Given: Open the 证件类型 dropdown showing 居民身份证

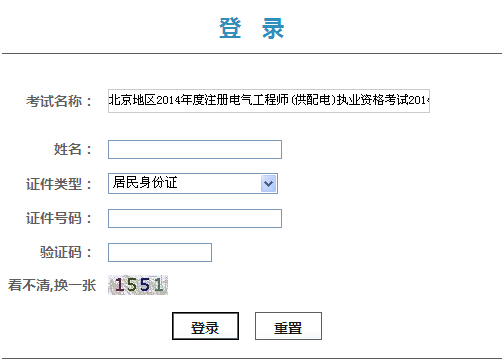Looking at the screenshot, I should 193,183.
